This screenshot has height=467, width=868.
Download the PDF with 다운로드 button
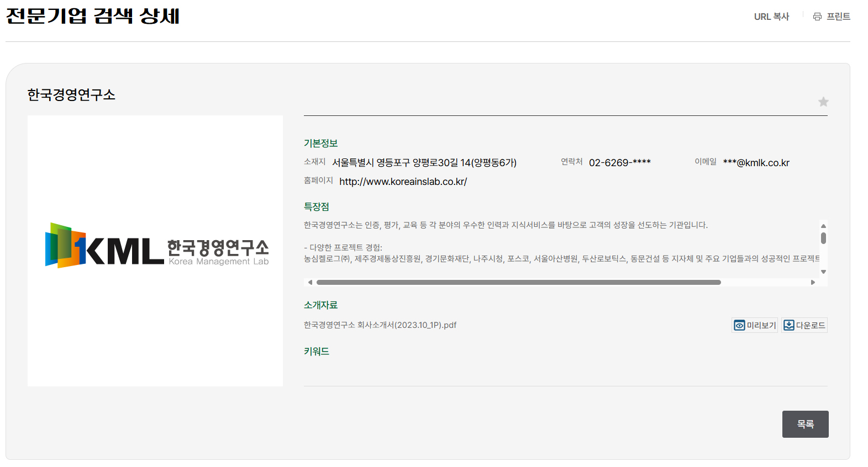[x=804, y=325]
